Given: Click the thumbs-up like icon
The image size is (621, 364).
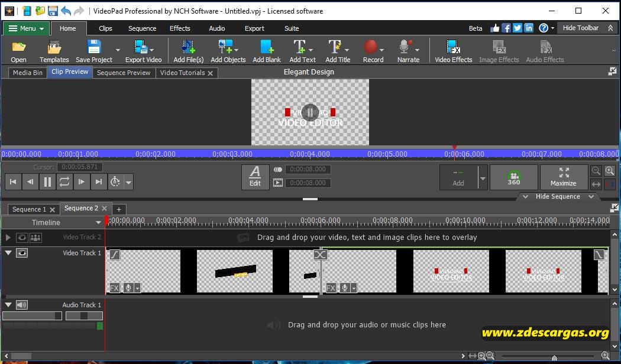Looking at the screenshot, I should [x=495, y=28].
